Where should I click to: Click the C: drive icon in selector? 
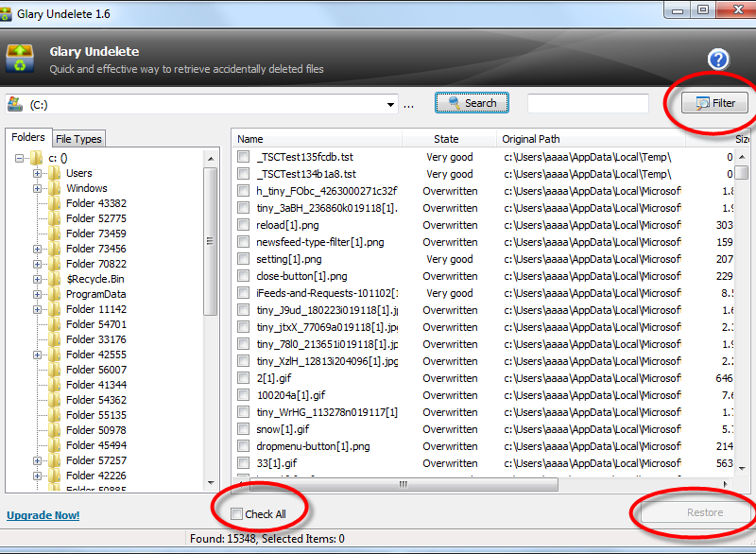[15, 104]
